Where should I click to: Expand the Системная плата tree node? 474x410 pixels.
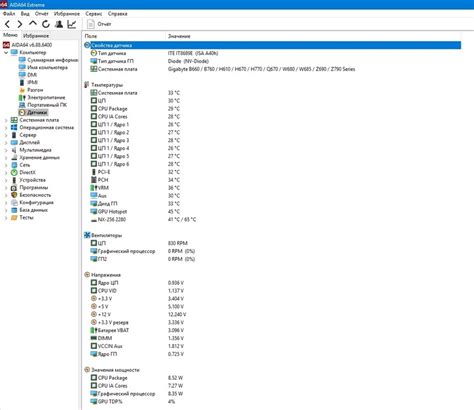pos(6,120)
